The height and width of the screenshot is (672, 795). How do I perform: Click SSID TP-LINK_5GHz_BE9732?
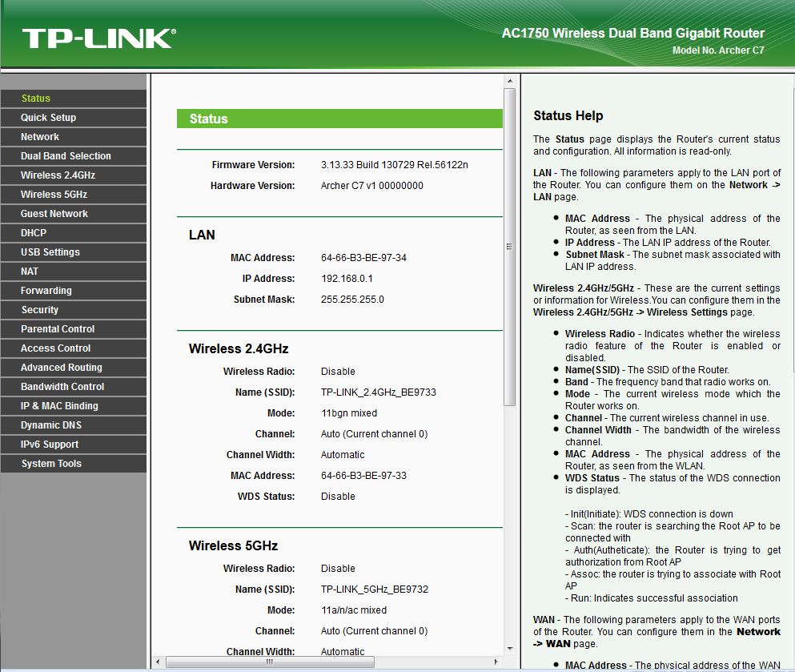coord(375,590)
